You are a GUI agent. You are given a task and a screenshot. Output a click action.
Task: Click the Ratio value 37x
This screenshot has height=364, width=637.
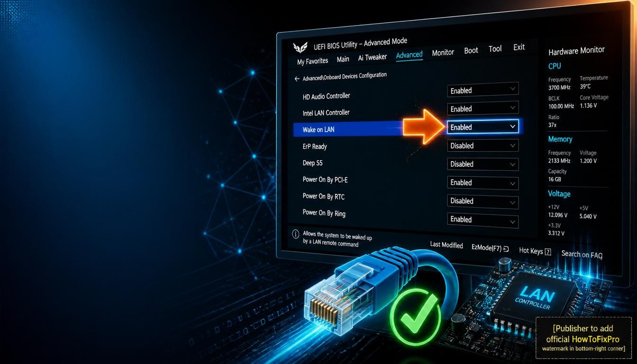click(553, 125)
